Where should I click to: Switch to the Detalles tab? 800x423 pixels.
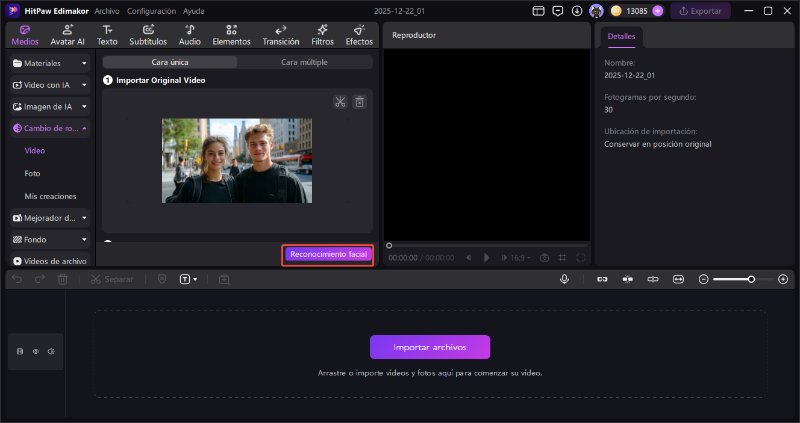(621, 37)
